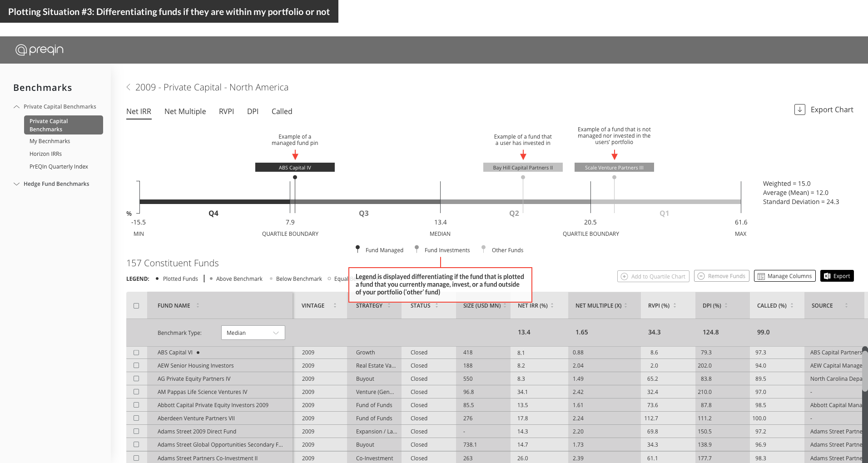The width and height of the screenshot is (868, 463).
Task: Click Scale Venture Partners III chart label
Action: [x=614, y=167]
